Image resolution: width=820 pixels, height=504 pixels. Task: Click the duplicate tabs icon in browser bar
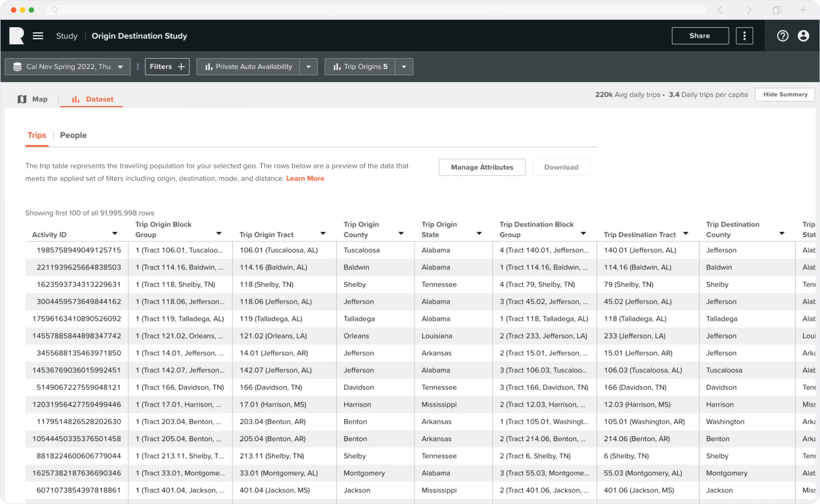click(x=777, y=10)
